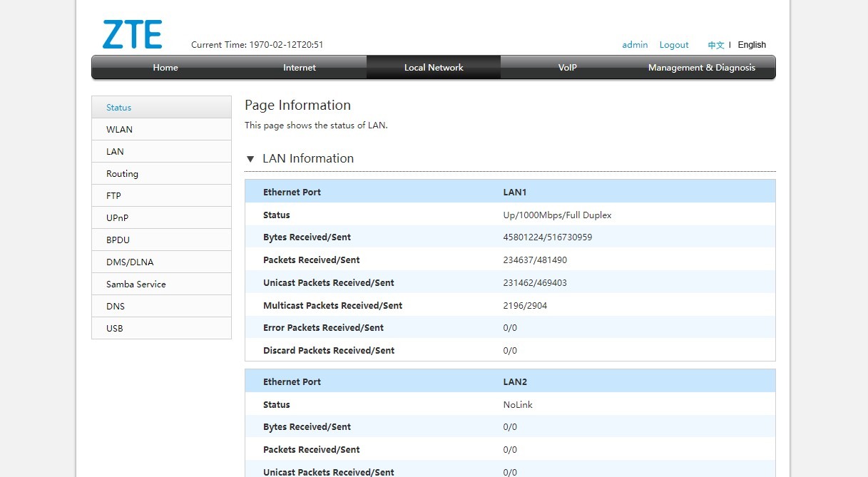Open FTP configuration page
The width and height of the screenshot is (868, 477).
(x=113, y=195)
